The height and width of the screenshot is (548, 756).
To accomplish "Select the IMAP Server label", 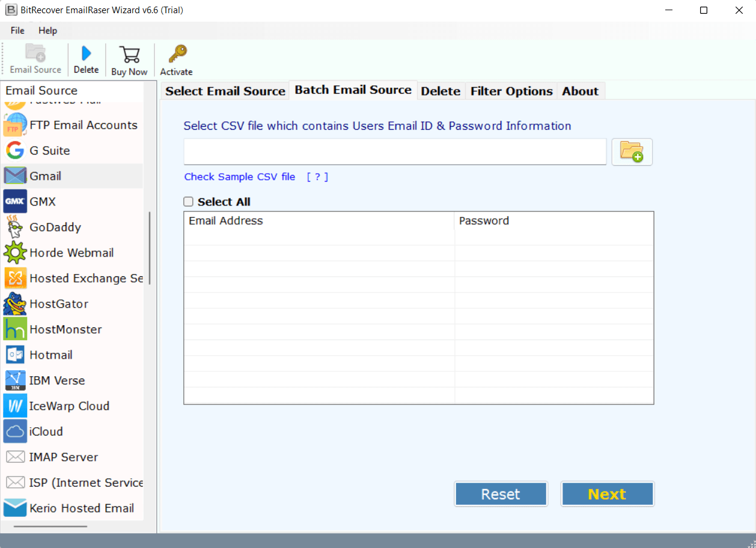I will tap(64, 457).
